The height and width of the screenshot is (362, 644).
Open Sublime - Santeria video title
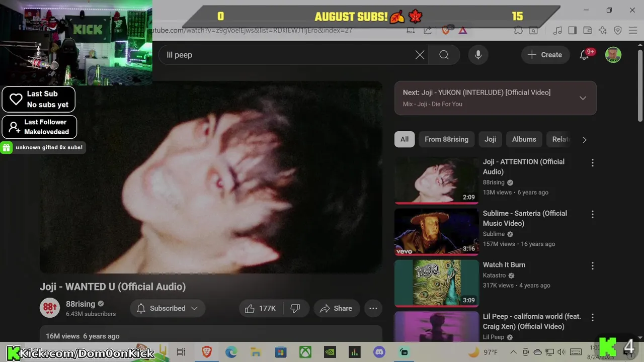(x=525, y=218)
